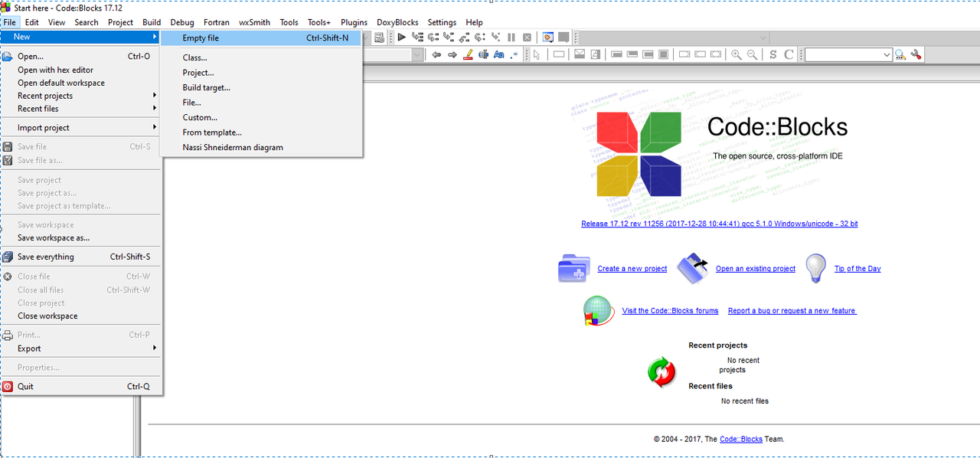Choose Save workspace as...

coord(82,237)
